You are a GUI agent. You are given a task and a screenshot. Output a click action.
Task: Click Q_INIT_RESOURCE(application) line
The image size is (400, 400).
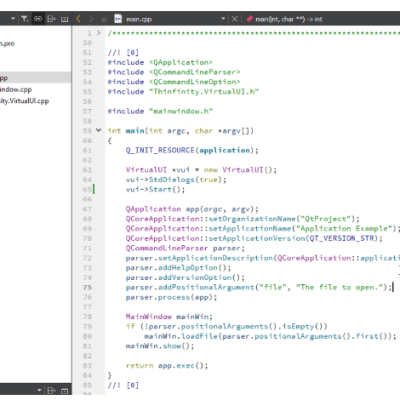point(192,150)
